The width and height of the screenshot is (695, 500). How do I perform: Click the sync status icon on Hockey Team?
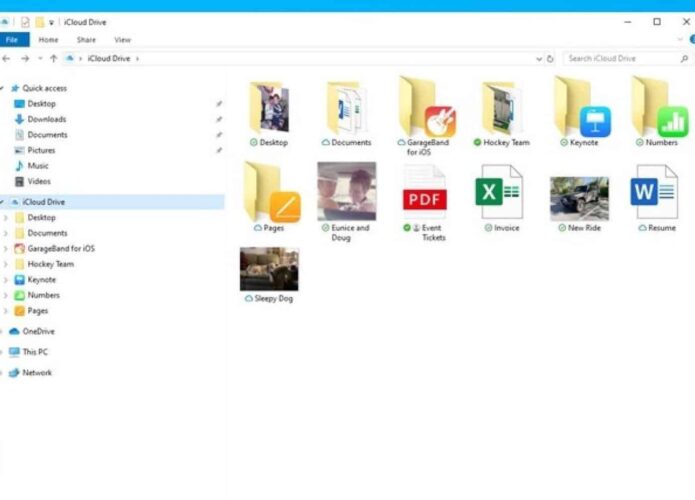[x=477, y=142]
